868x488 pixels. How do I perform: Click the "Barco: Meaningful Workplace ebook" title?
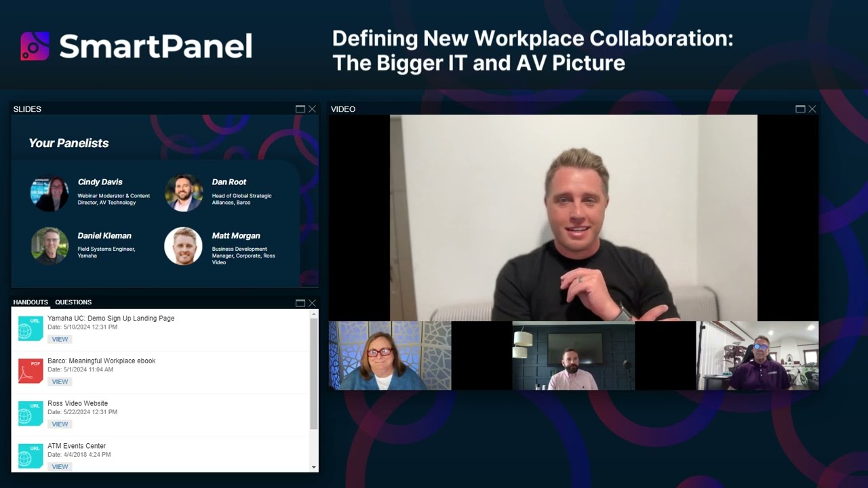[101, 361]
